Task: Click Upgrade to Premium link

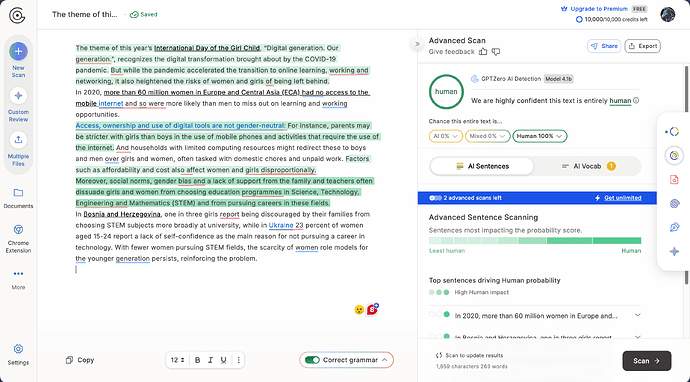Action: point(598,9)
